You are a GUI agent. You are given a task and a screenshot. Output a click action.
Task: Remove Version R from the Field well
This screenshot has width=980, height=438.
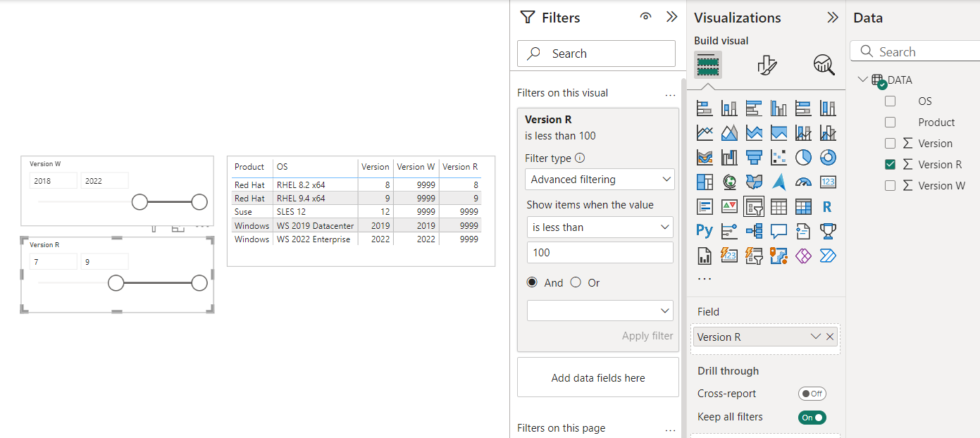pos(830,337)
